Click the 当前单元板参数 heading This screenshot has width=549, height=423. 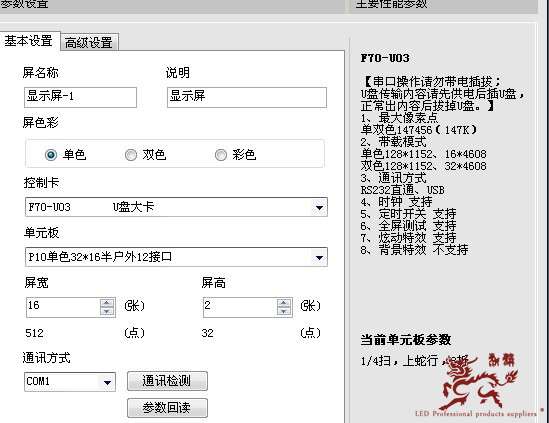(406, 340)
